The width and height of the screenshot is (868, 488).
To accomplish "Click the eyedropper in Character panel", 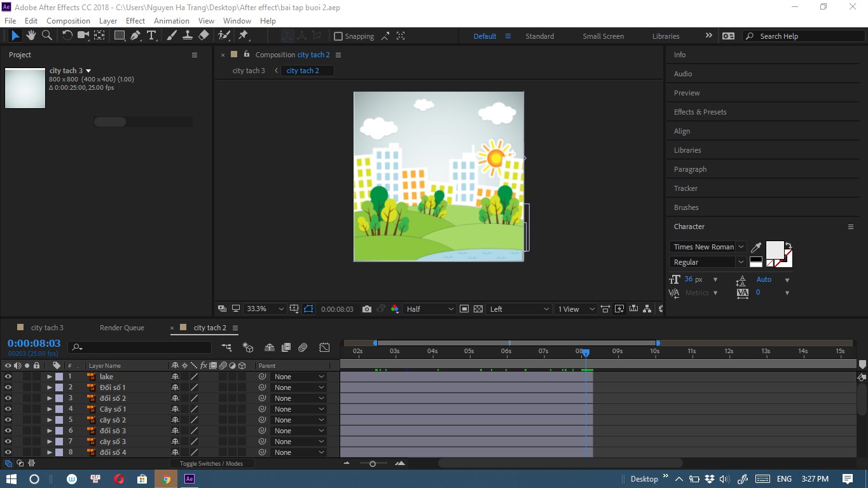I will click(x=756, y=247).
